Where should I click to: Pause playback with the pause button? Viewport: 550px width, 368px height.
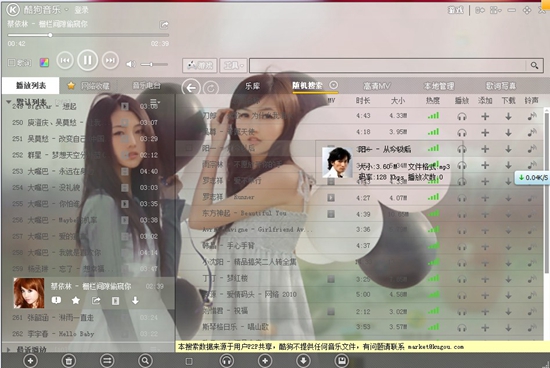pos(87,60)
